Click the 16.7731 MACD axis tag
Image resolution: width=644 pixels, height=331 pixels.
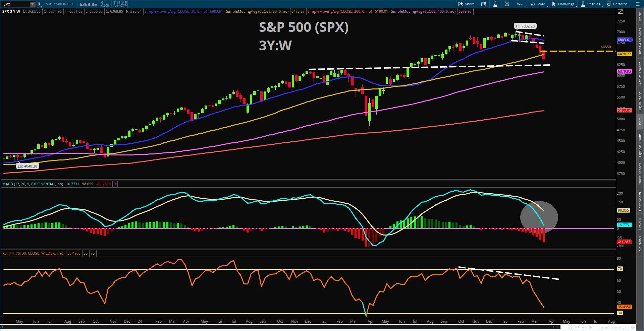(x=624, y=225)
